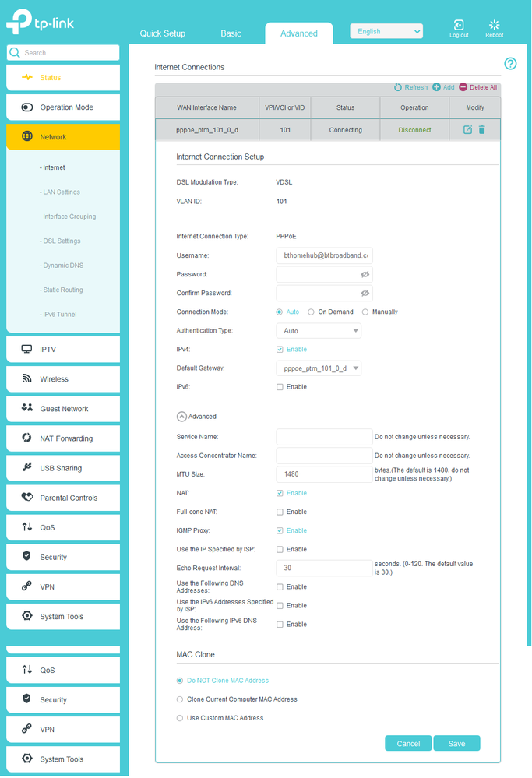Show Confirm Password with eye icon
Viewport: 532px width, 778px height.
pos(365,294)
